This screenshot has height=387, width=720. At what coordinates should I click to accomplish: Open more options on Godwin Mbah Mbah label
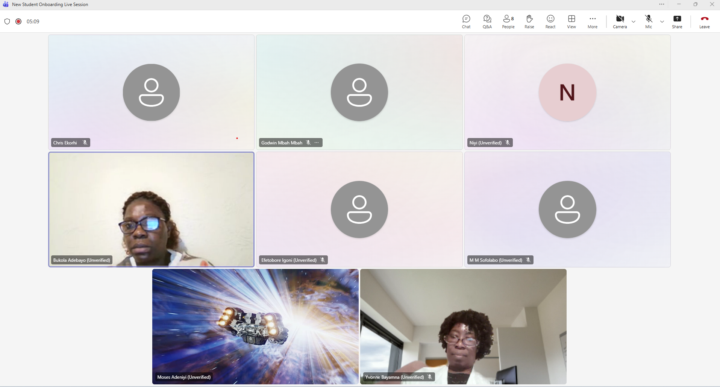pyautogui.click(x=317, y=143)
